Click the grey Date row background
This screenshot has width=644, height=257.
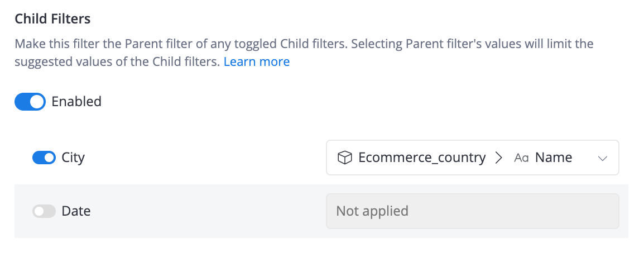pos(321,211)
